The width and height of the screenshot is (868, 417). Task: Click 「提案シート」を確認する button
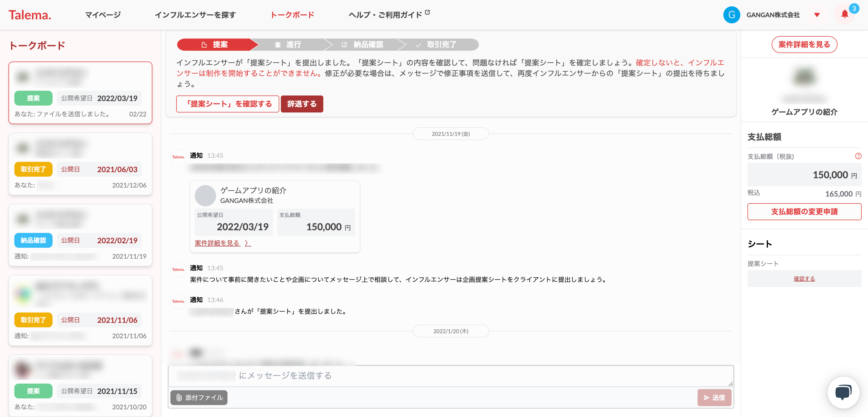tap(228, 104)
